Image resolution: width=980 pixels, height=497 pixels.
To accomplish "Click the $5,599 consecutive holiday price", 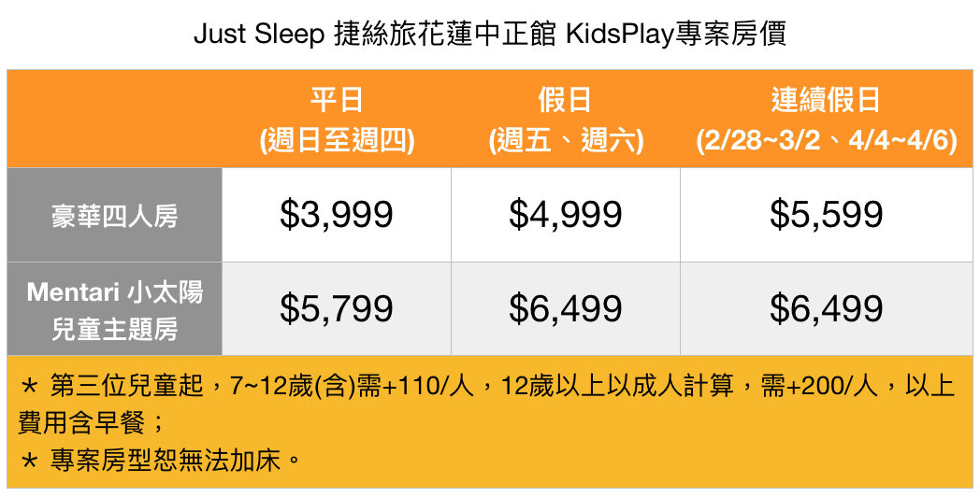I will point(827,215).
